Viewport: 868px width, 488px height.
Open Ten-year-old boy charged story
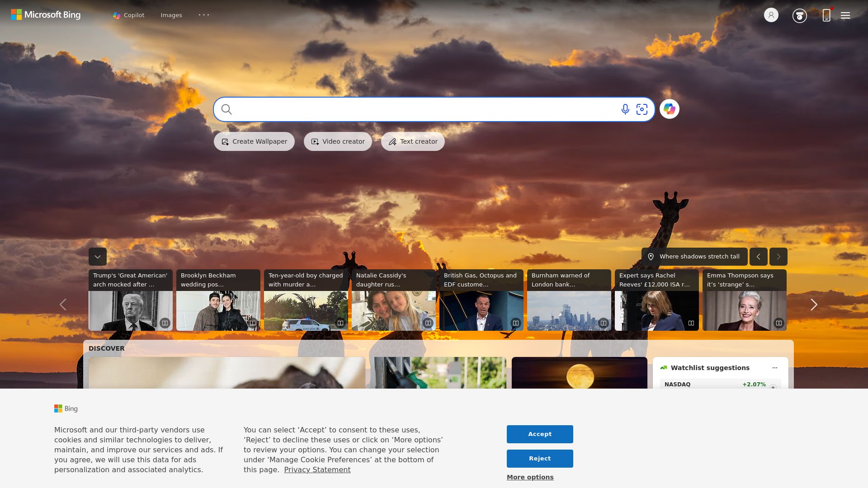[x=306, y=300]
